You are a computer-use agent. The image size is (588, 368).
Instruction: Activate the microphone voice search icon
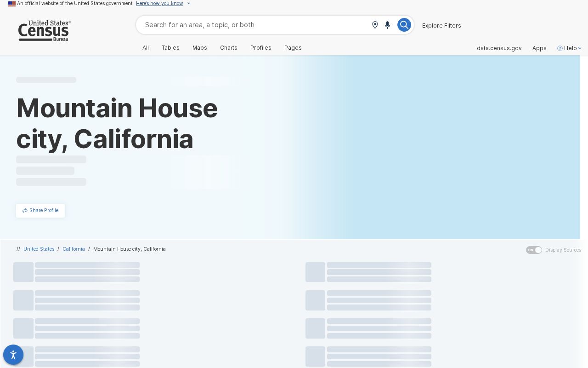coord(388,25)
